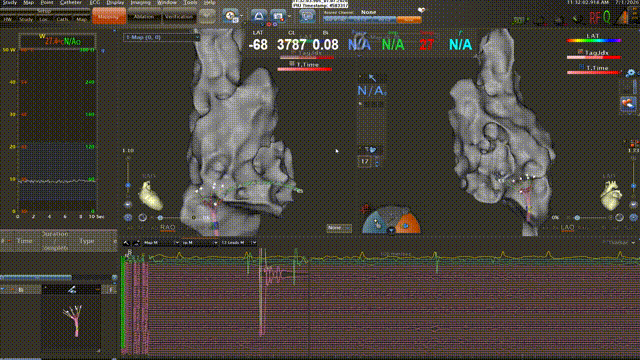The height and width of the screenshot is (360, 640).
Task: Toggle the T.Time legend checkbox in right panel
Action: click(581, 67)
